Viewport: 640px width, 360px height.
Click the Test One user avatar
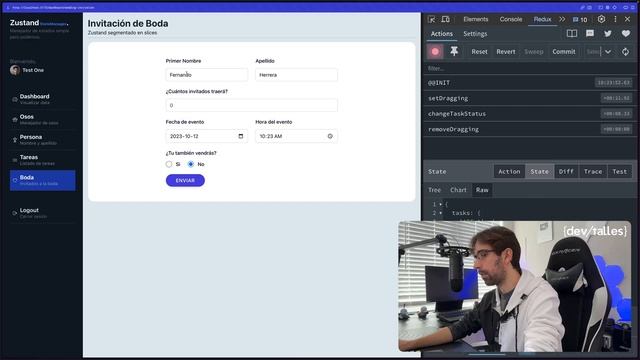(x=15, y=70)
